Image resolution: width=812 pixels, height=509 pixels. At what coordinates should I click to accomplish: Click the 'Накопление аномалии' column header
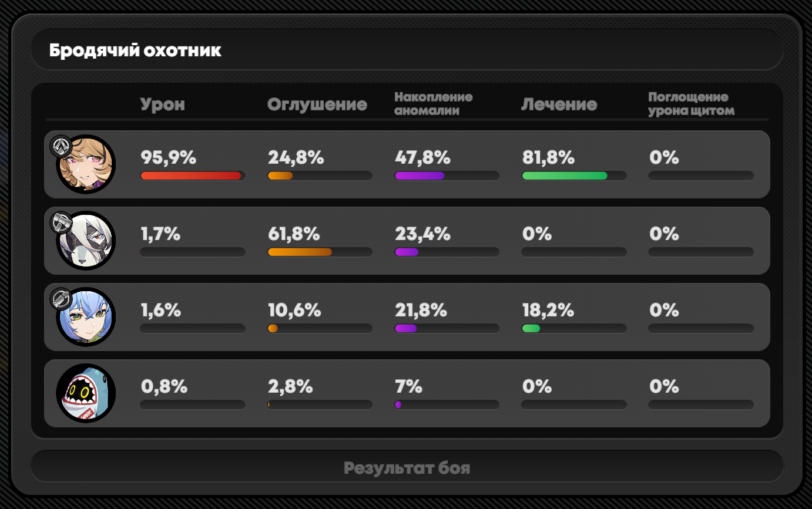pyautogui.click(x=433, y=104)
